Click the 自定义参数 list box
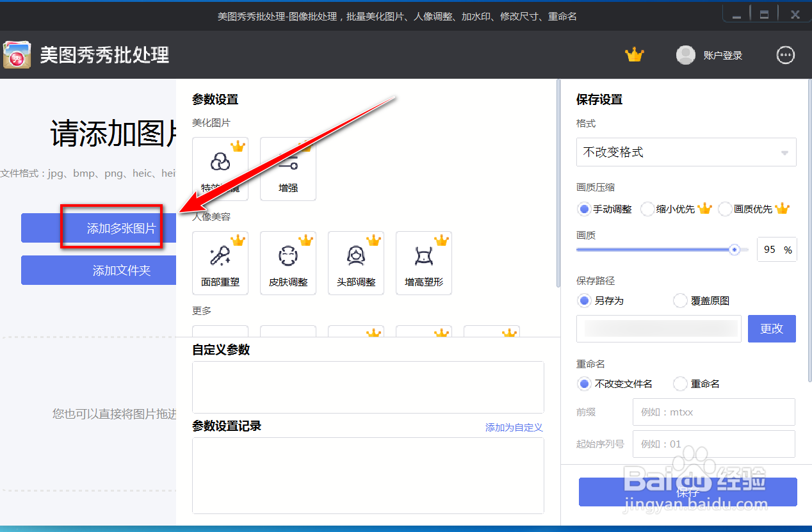The image size is (812, 532). tap(368, 387)
